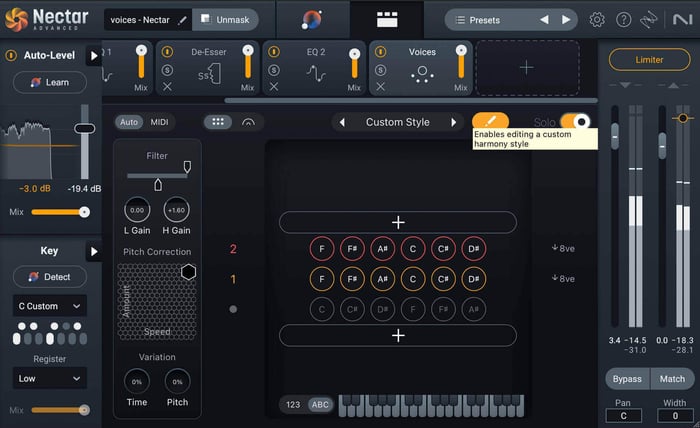
Task: Click the Variation Pitch knob
Action: (177, 382)
